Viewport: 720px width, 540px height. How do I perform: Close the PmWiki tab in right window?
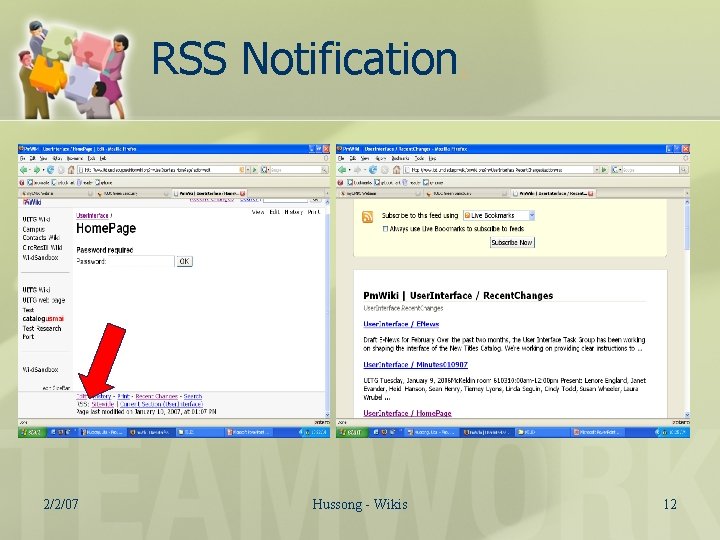[591, 193]
